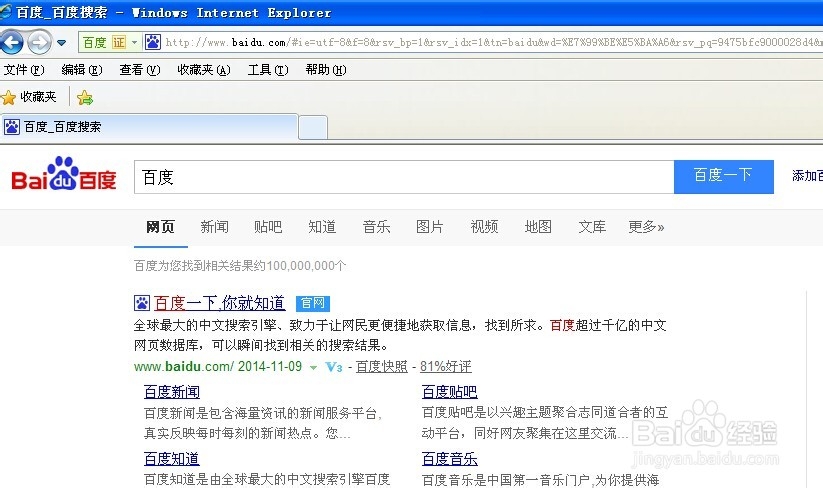Image resolution: width=823 pixels, height=488 pixels.
Task: Click Internet Explorer logo in title bar
Action: tap(6, 12)
